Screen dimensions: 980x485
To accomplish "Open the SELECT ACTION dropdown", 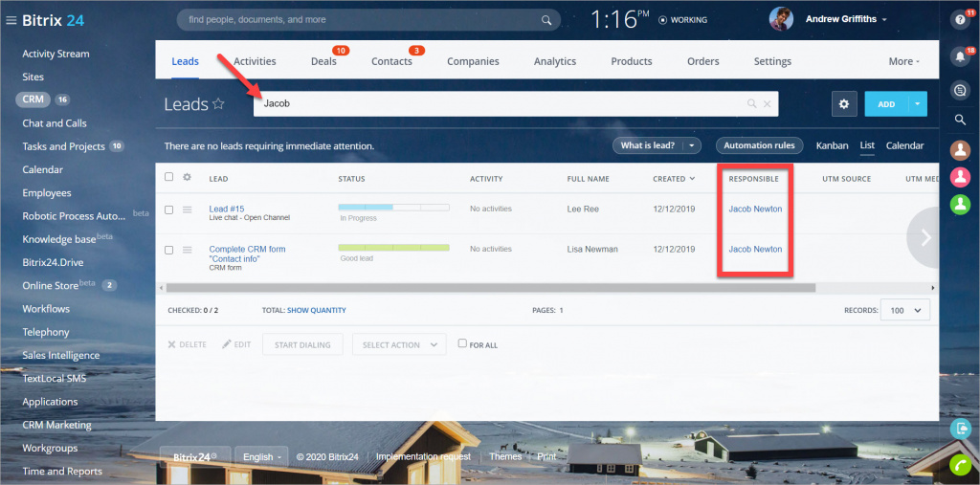I will tap(399, 344).
